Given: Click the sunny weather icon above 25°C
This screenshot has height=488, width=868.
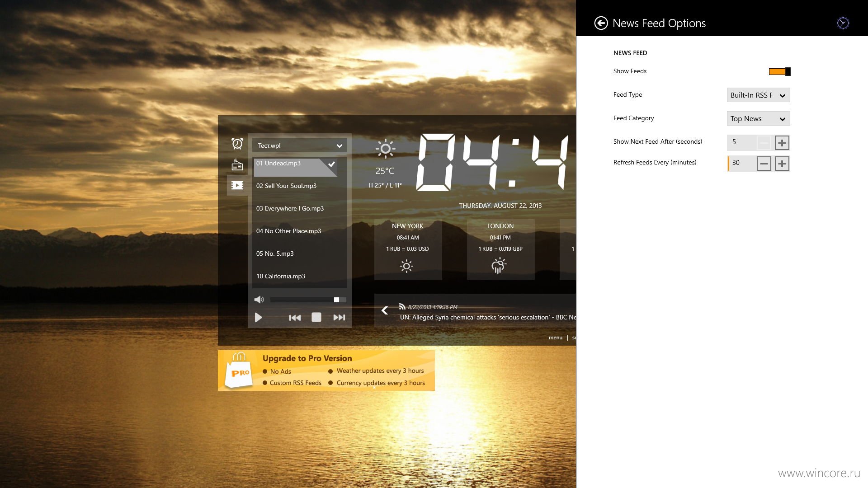Looking at the screenshot, I should [x=385, y=149].
